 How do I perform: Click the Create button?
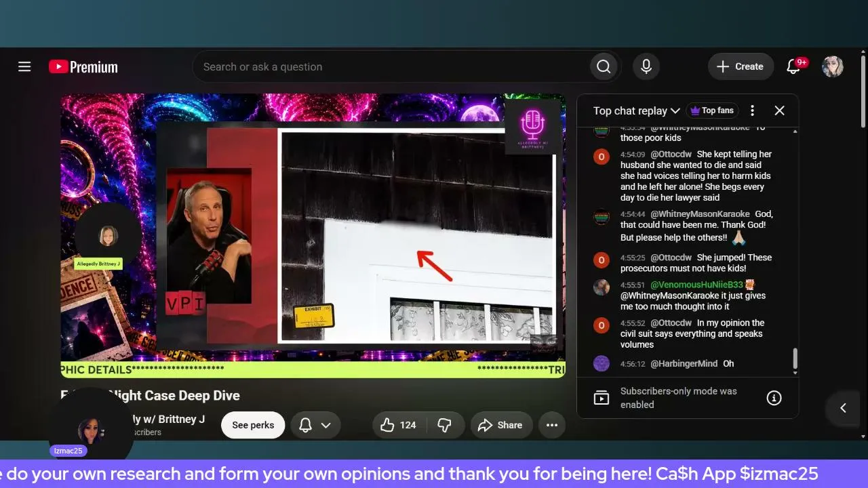coord(741,66)
